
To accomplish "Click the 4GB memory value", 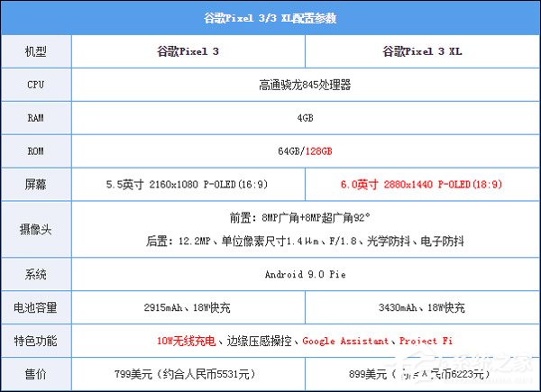I will [x=303, y=117].
